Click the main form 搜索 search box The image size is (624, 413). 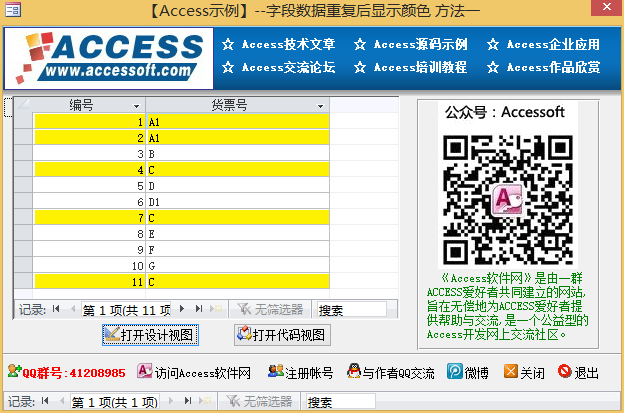[341, 402]
